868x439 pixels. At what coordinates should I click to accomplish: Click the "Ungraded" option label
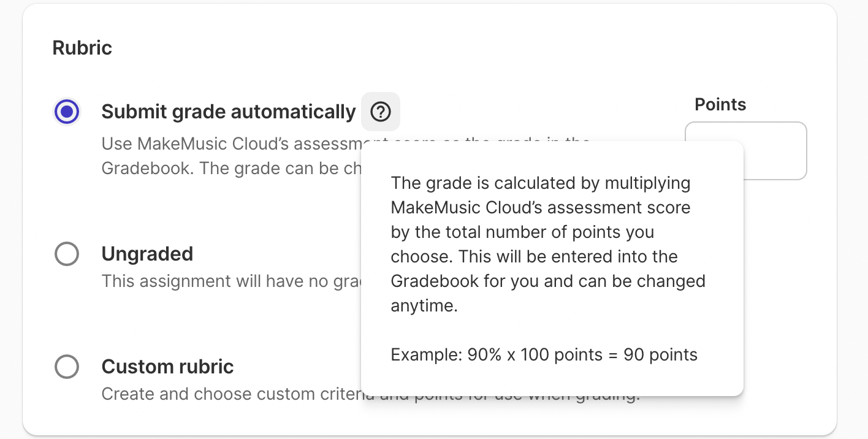click(x=147, y=254)
